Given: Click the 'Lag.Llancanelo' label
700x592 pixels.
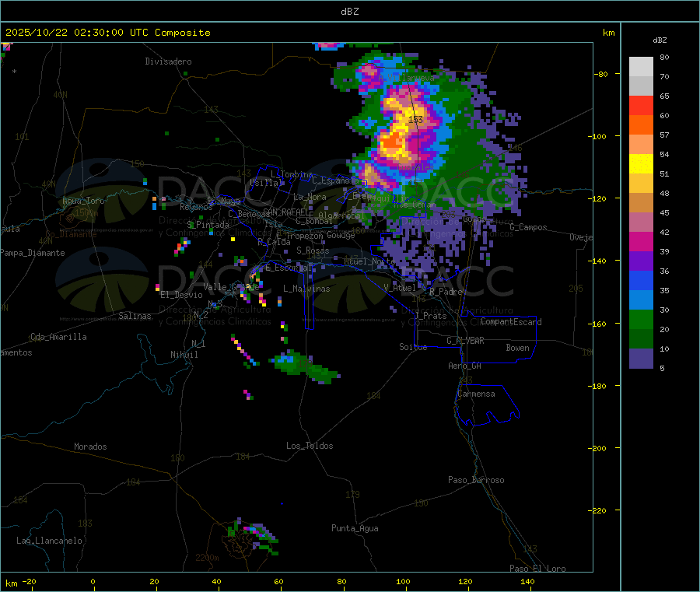Looking at the screenshot, I should coord(49,541).
